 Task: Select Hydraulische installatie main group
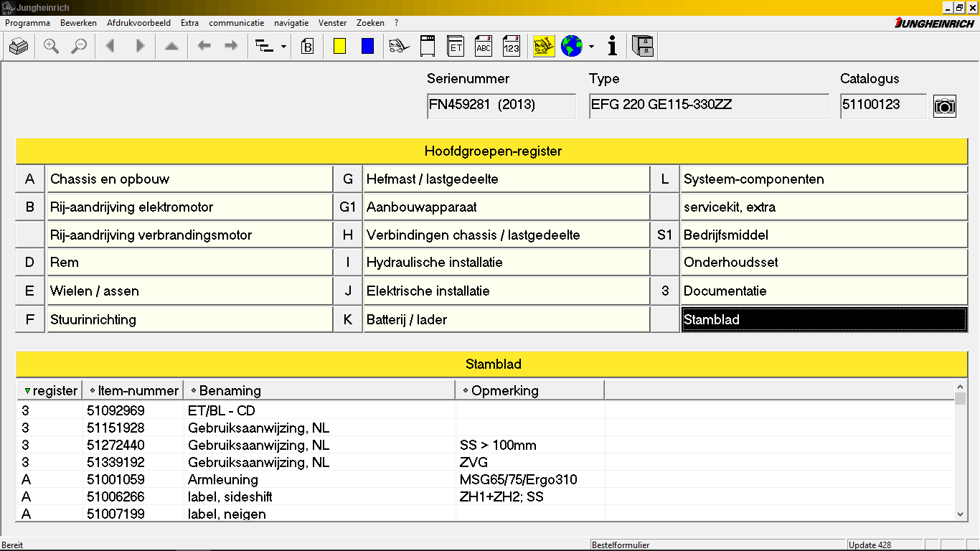[506, 263]
